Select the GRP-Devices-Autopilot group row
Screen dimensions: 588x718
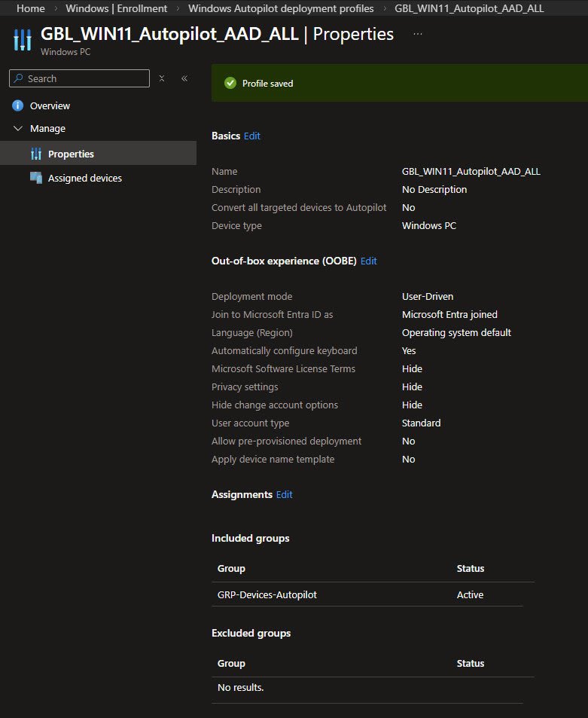pos(267,594)
